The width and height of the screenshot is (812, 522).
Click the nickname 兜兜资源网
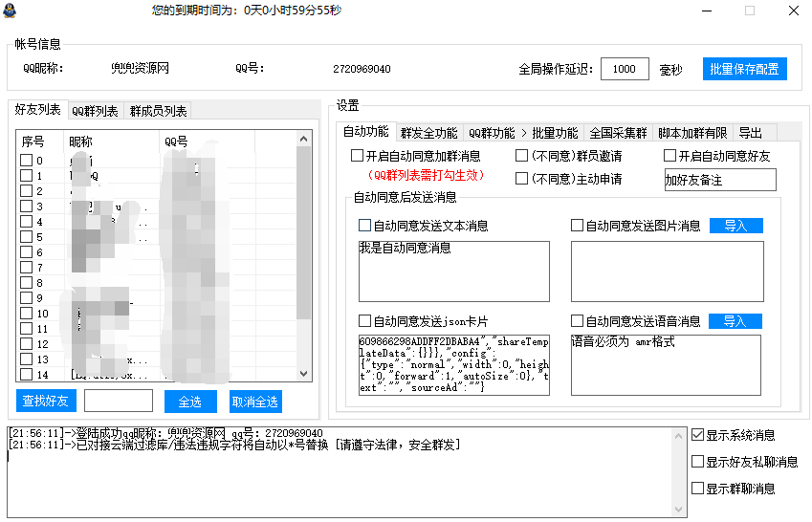[x=140, y=69]
